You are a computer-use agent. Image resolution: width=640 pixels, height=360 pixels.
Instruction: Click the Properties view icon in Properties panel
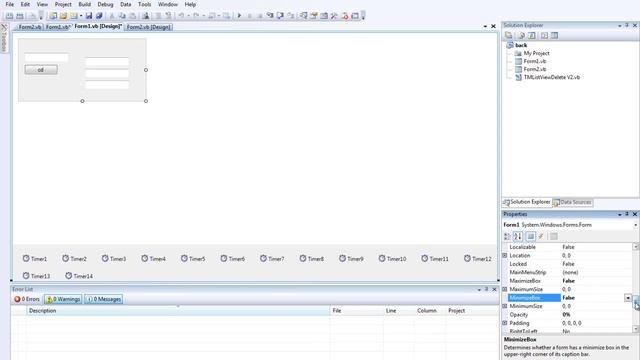click(x=530, y=236)
